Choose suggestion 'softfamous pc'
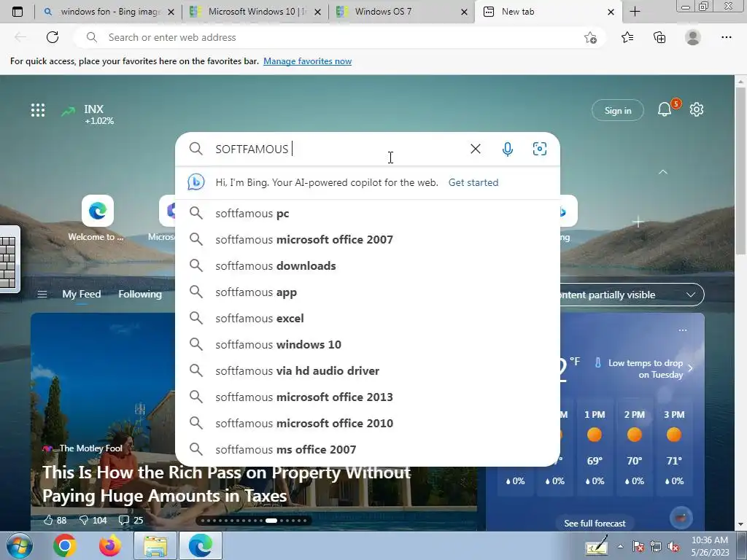 point(368,213)
